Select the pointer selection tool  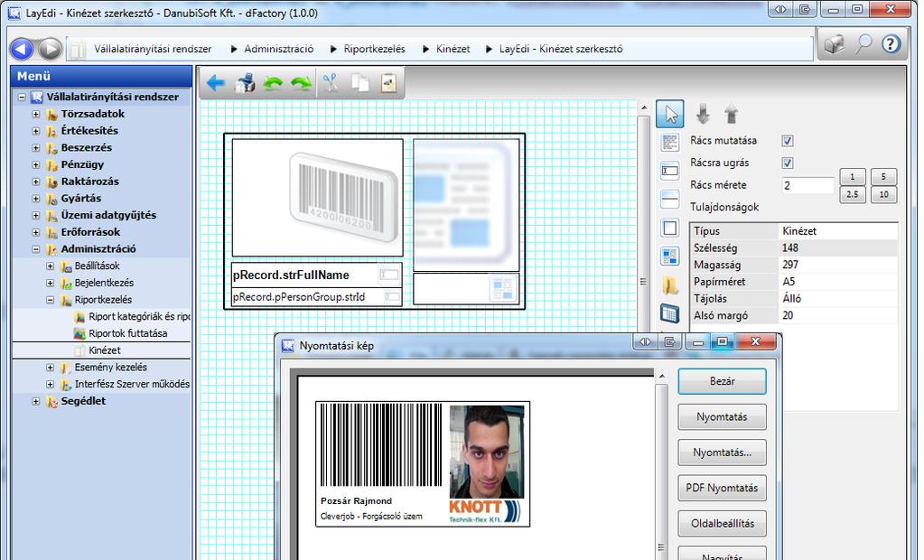[670, 114]
